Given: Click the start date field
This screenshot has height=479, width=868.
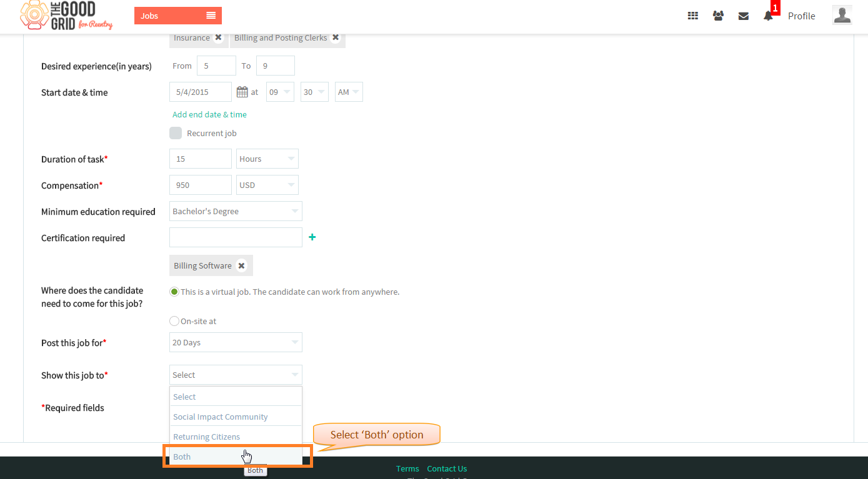Looking at the screenshot, I should click(201, 92).
